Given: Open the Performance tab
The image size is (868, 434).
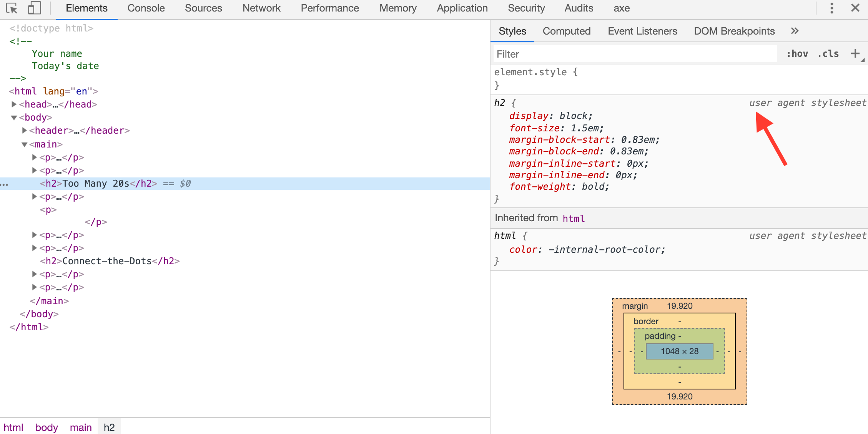Looking at the screenshot, I should pos(330,8).
